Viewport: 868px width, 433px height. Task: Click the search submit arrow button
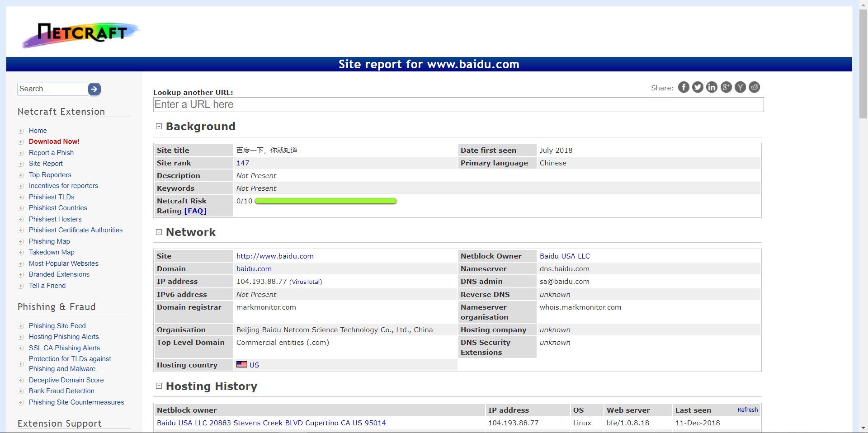click(x=94, y=89)
